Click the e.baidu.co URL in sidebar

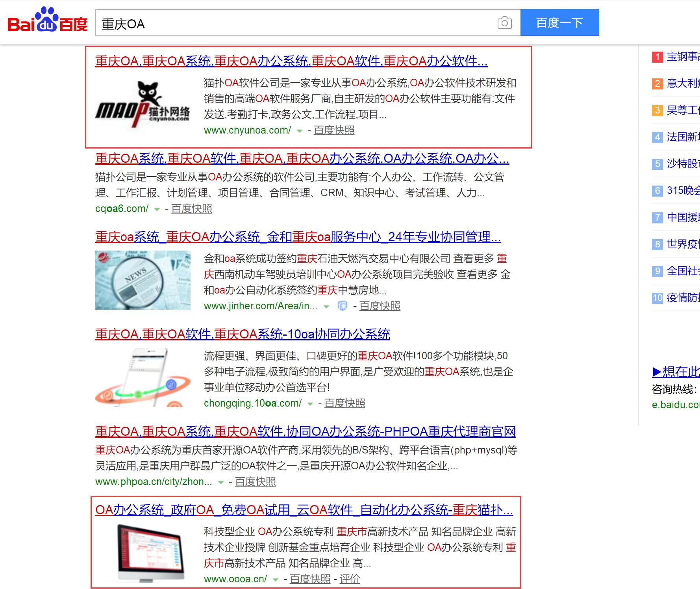(x=676, y=405)
